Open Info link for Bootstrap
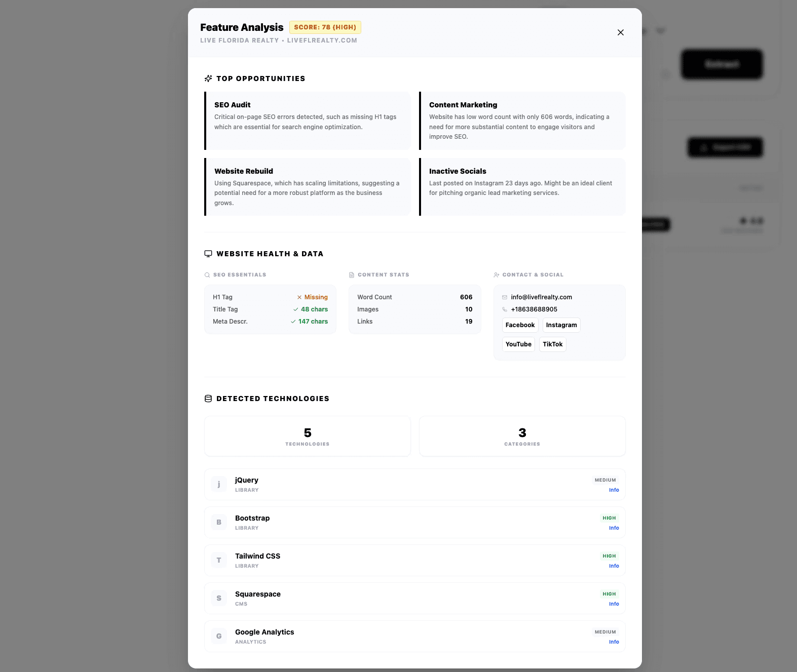The image size is (797, 672). tap(614, 528)
